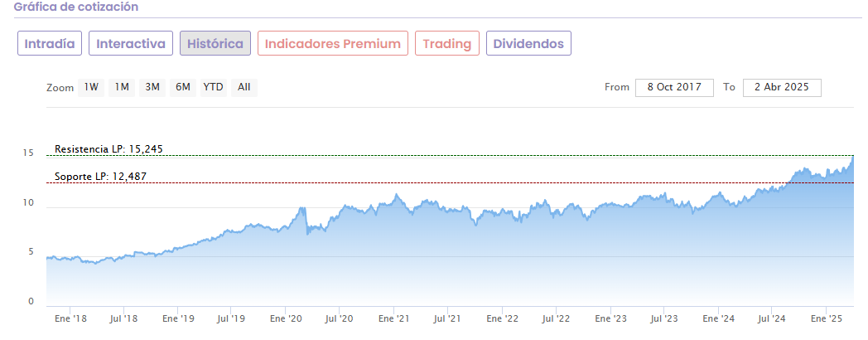This screenshot has height=340, width=868.
Task: Click the Resistencia LP: 15,245 label
Action: coord(108,149)
